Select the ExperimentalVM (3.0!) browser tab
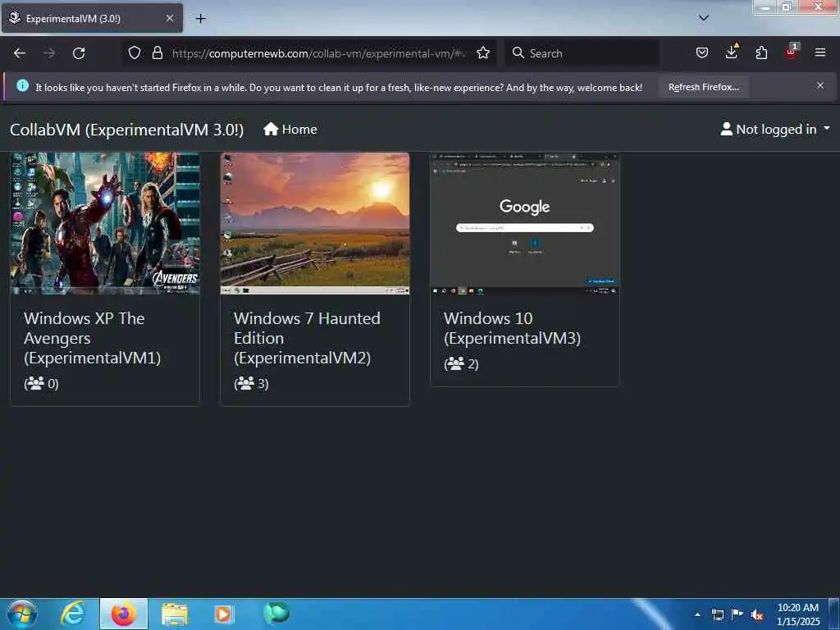The height and width of the screenshot is (630, 840). point(92,18)
